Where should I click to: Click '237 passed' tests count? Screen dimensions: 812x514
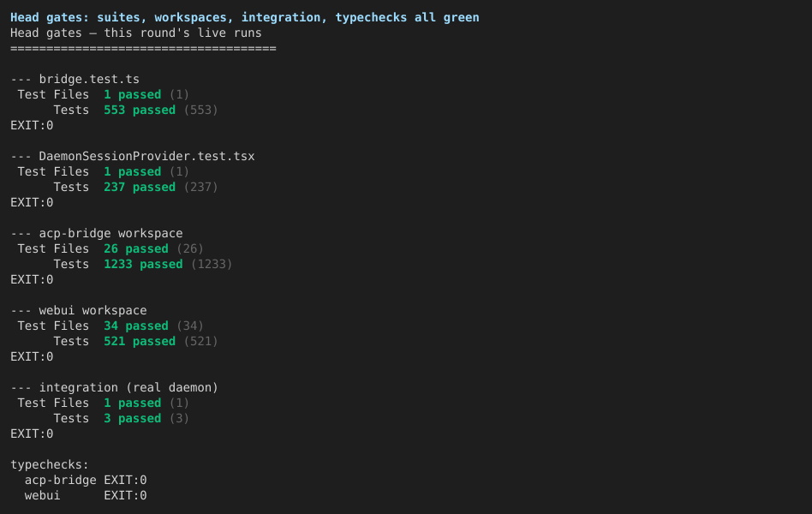tap(140, 188)
